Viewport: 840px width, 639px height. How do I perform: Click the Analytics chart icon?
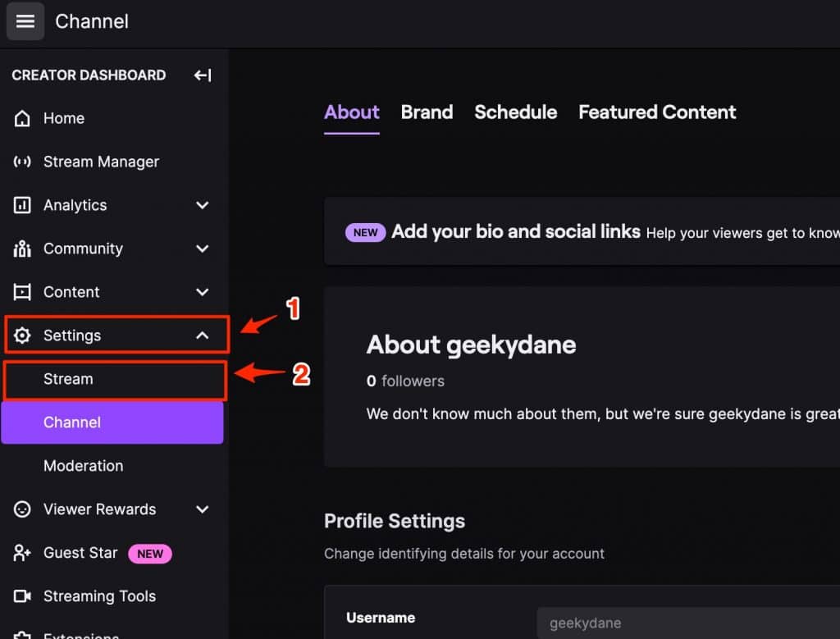[x=22, y=205]
